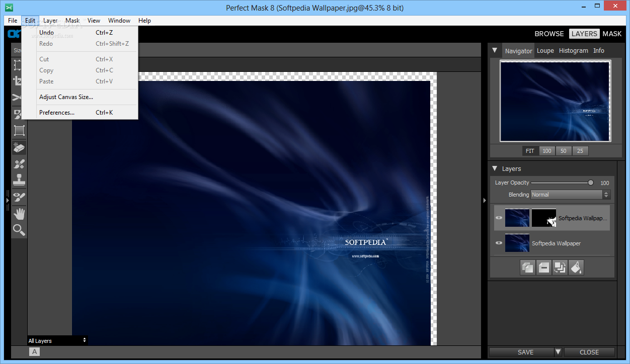Set navigator zoom to 100
The image size is (630, 364).
(x=547, y=151)
